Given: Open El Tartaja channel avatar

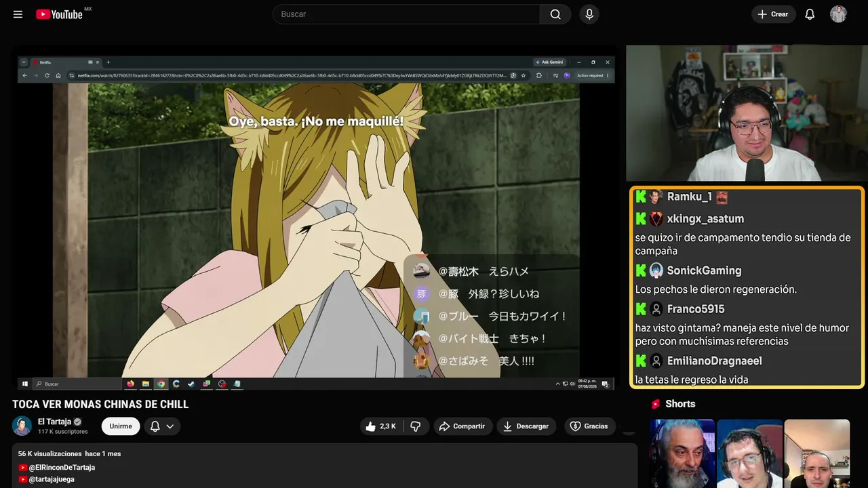Looking at the screenshot, I should tap(22, 426).
